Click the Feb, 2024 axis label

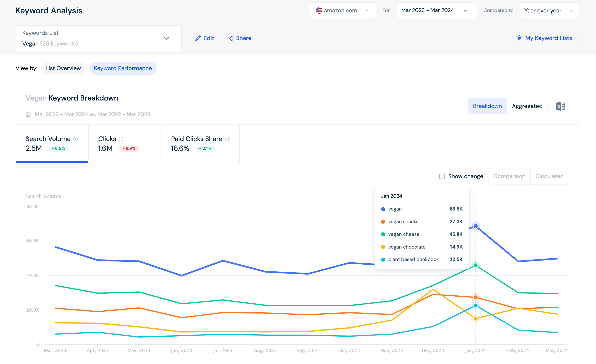point(518,350)
